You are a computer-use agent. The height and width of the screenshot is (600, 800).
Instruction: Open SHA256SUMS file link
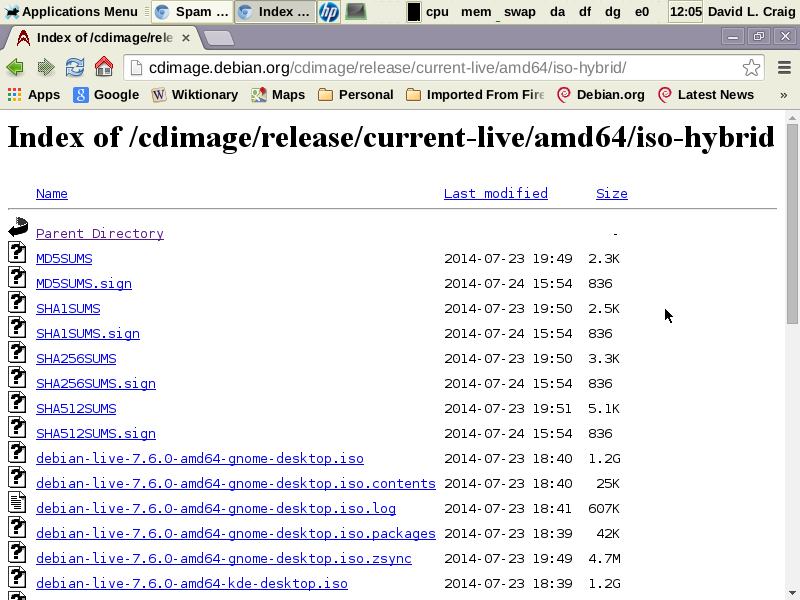tap(76, 358)
